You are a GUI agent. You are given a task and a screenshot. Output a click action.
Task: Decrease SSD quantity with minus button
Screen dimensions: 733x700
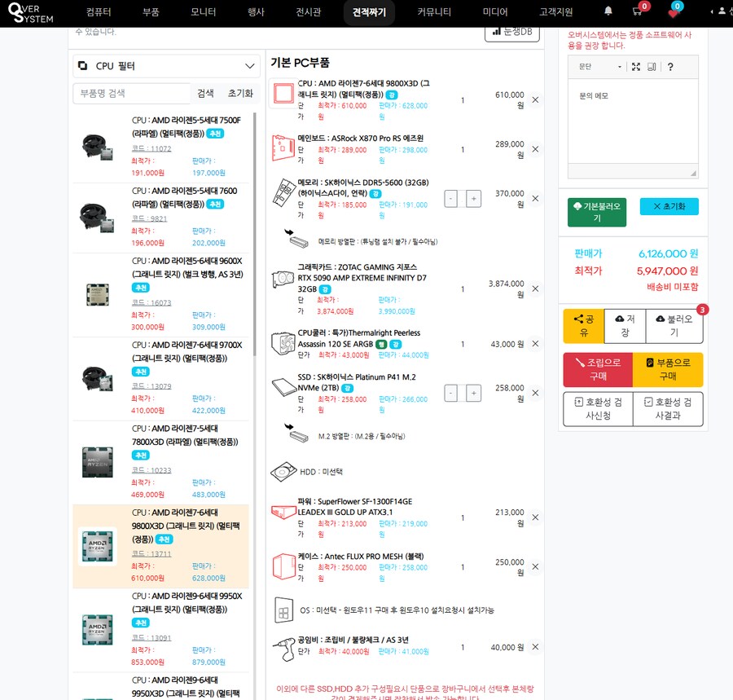coord(451,394)
